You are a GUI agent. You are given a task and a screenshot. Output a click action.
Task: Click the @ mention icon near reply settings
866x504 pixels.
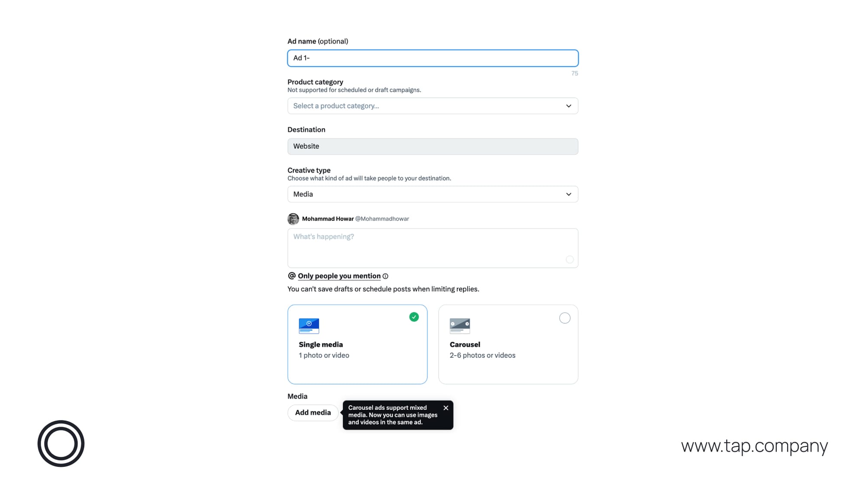pos(291,276)
